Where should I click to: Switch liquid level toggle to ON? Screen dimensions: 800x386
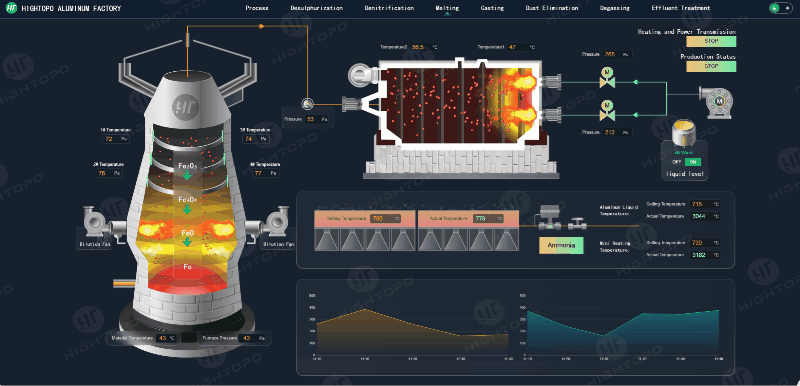pos(693,162)
